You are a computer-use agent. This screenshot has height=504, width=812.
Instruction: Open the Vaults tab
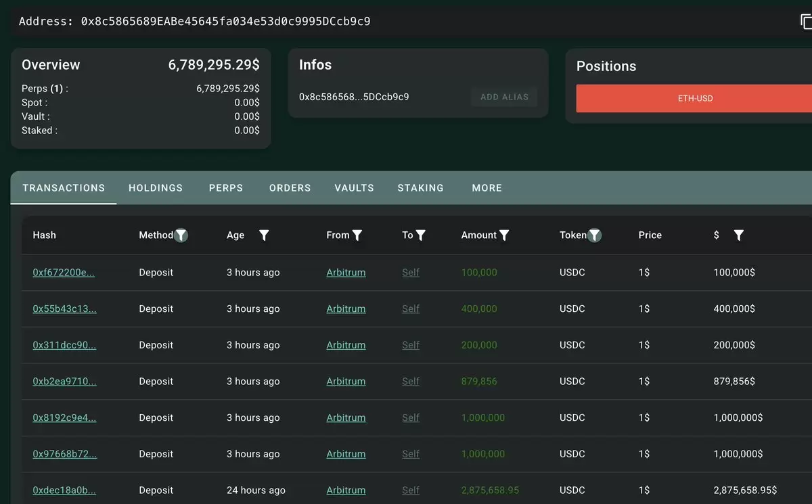(354, 188)
